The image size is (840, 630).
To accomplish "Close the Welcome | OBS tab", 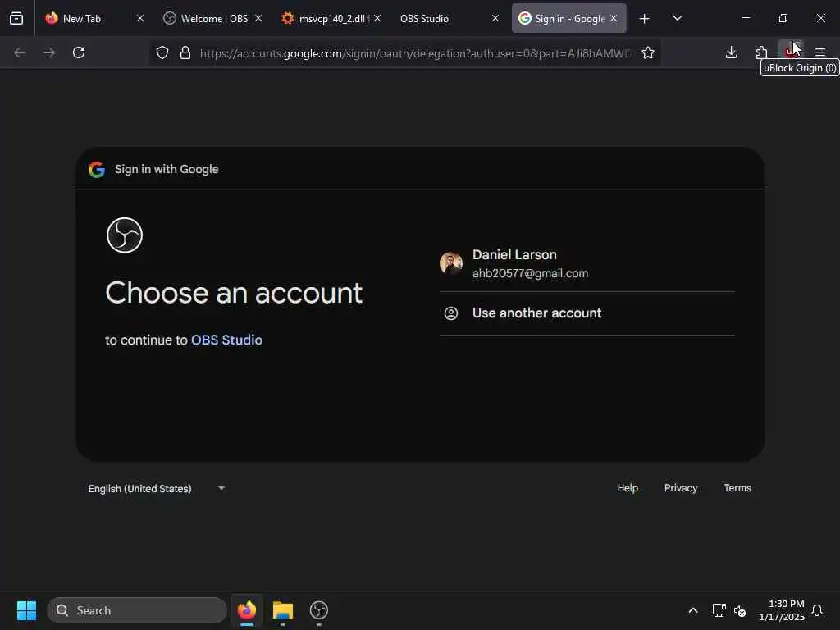I will 258,18.
